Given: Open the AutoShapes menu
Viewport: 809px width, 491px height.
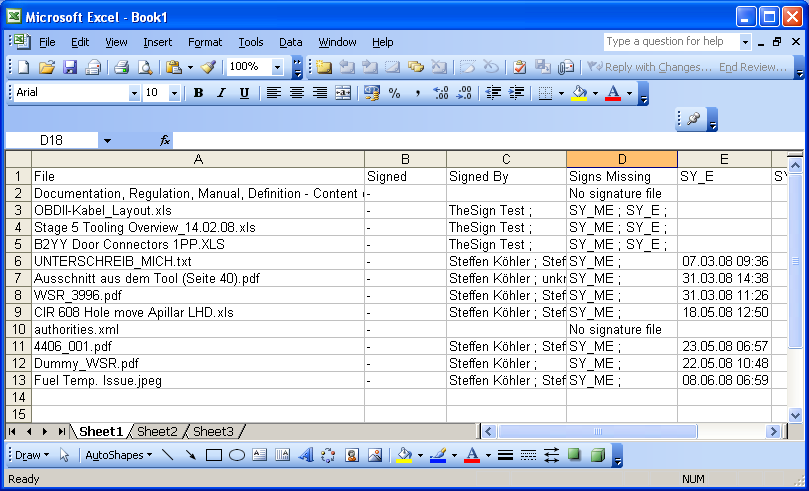Looking at the screenshot, I should [x=118, y=455].
